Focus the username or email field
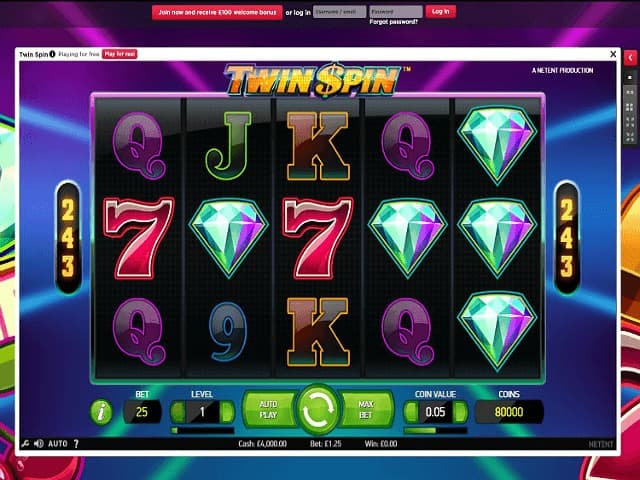This screenshot has width=640, height=480. 340,12
